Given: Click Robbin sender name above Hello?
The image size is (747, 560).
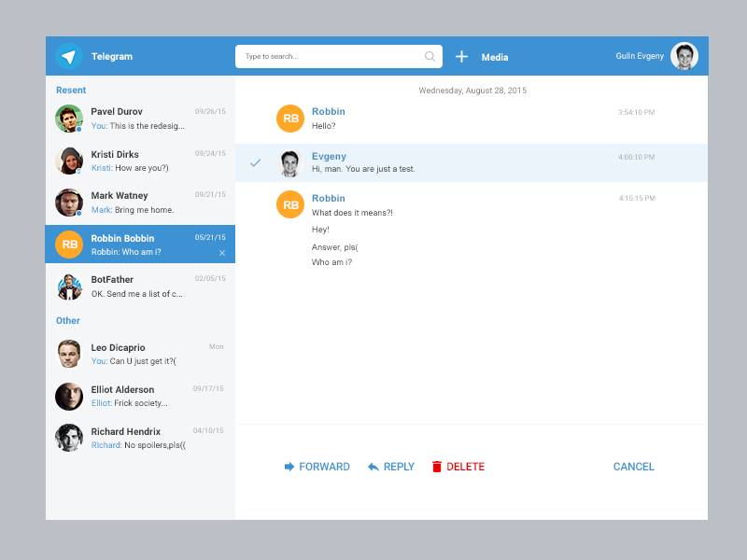Looking at the screenshot, I should click(x=329, y=111).
